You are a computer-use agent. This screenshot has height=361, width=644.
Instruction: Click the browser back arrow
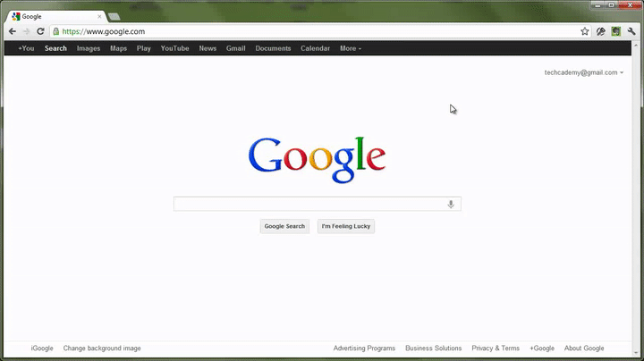tap(12, 31)
